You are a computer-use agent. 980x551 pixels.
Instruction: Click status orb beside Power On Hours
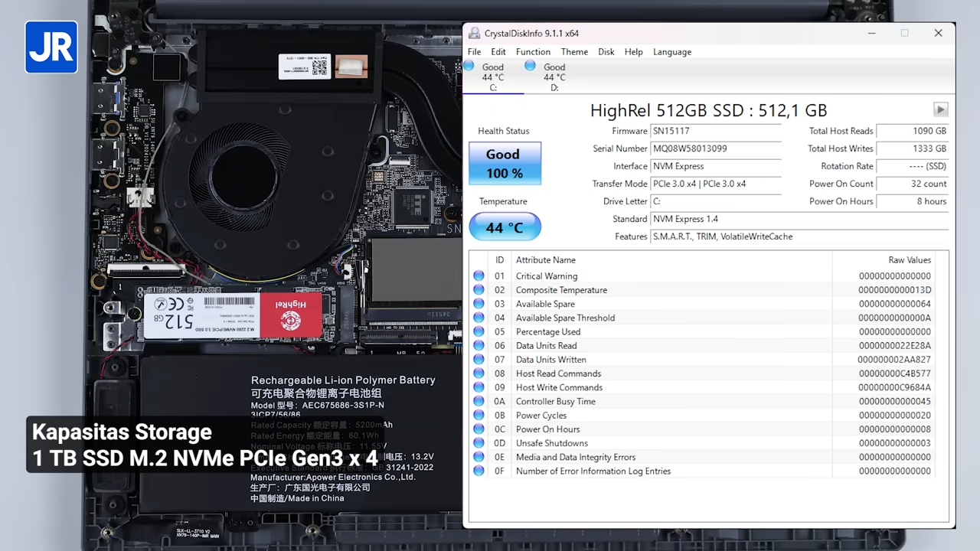click(x=479, y=429)
